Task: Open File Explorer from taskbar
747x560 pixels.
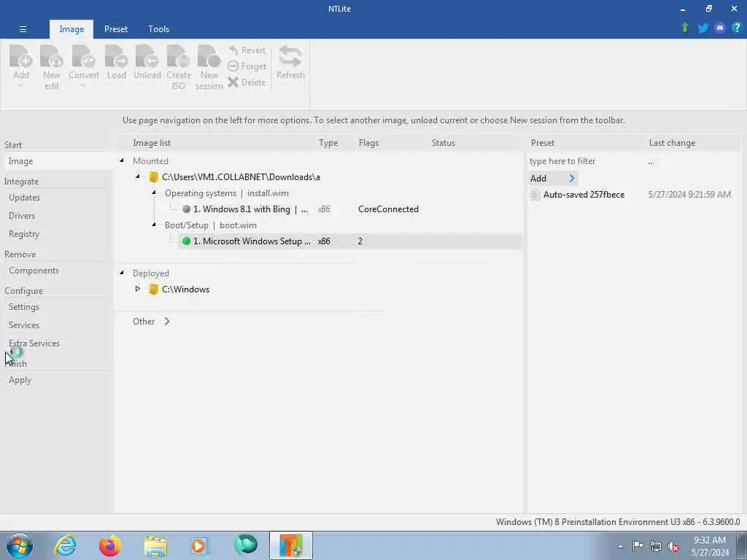Action: click(x=155, y=546)
